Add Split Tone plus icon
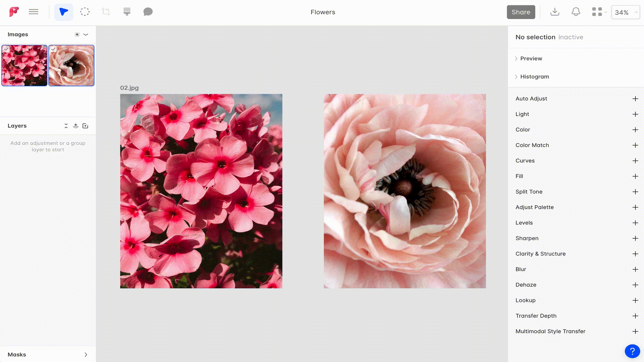 tap(635, 192)
